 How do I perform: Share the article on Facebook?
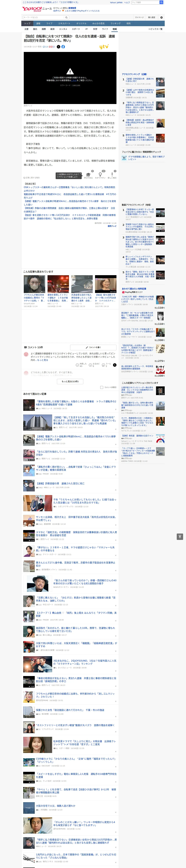[x=63, y=47]
